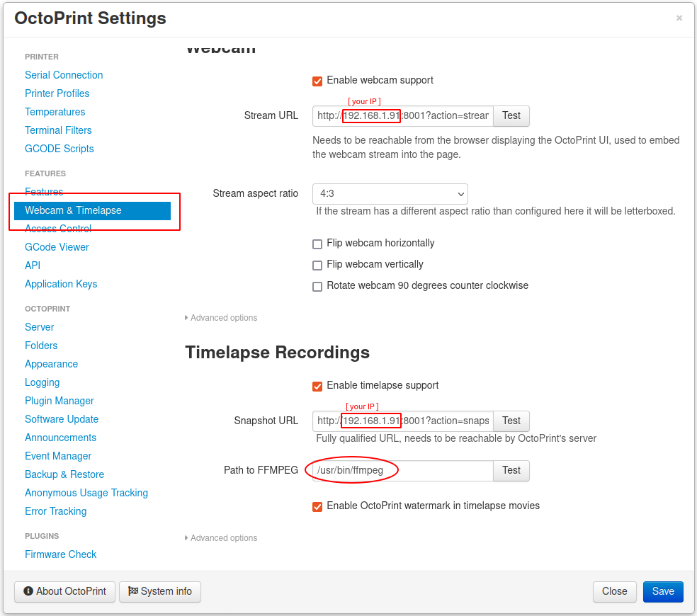The image size is (697, 616).
Task: Open the Plugin Manager
Action: (59, 401)
